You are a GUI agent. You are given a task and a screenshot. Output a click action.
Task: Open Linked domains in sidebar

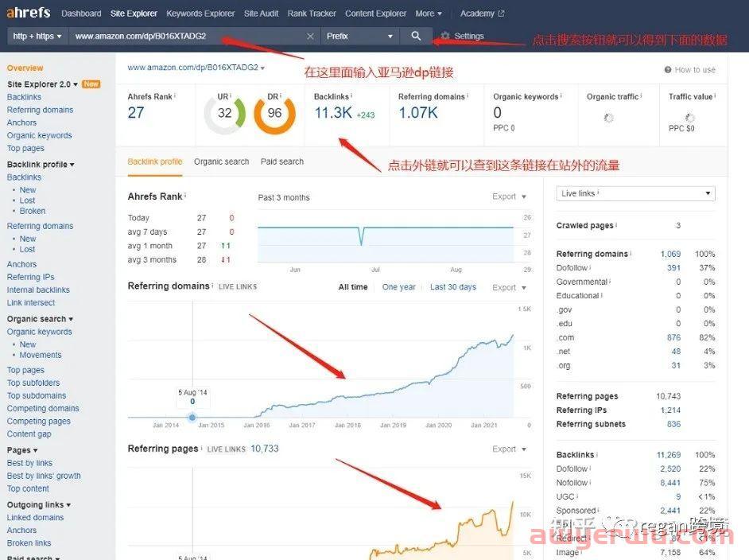click(35, 518)
